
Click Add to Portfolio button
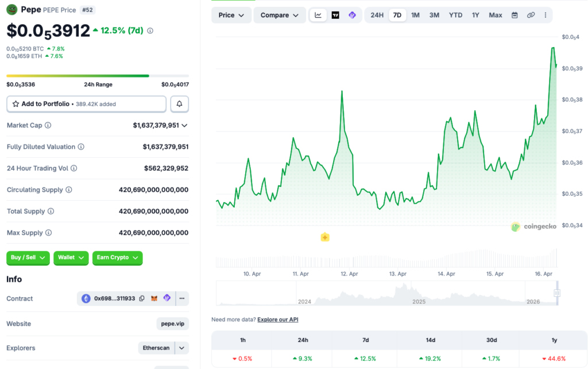tap(86, 104)
